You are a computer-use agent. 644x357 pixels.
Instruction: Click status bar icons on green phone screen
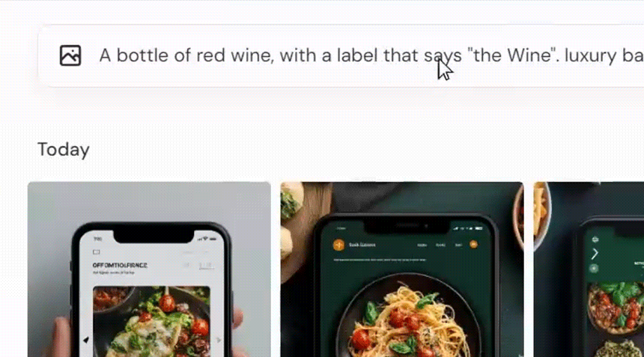[x=468, y=228]
